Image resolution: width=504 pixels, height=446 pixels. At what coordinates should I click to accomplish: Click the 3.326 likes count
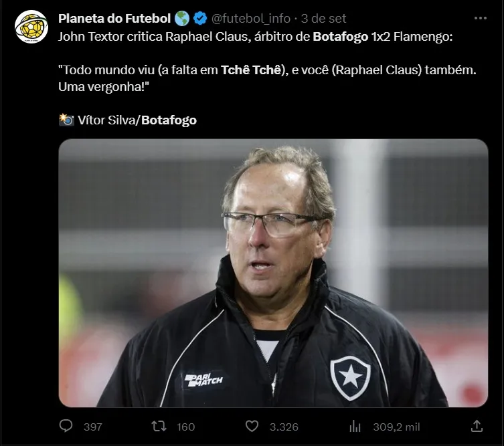tap(284, 427)
